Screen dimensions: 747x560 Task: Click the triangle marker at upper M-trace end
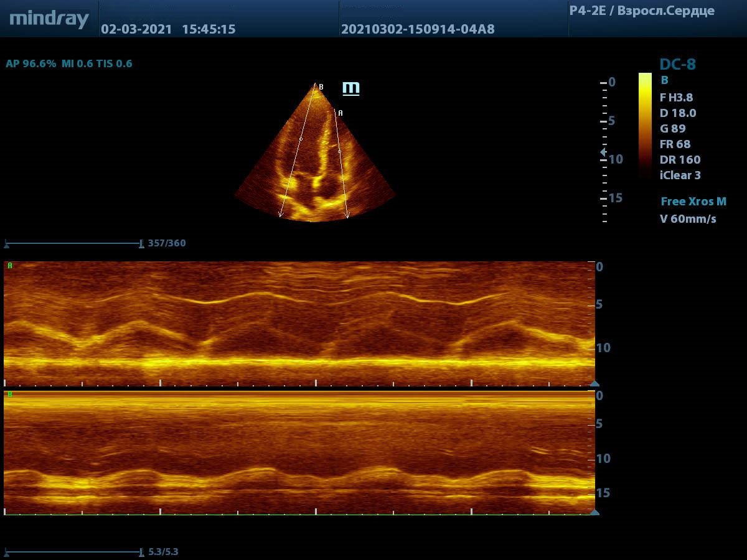coord(594,384)
